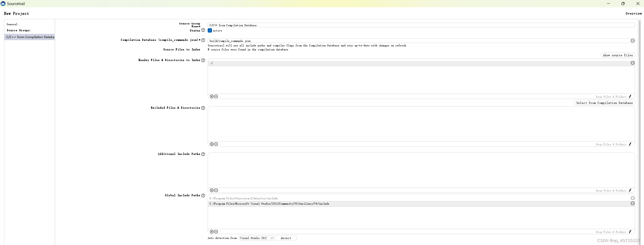The height and width of the screenshot is (245, 644).
Task: Click the Overview label
Action: tap(634, 14)
